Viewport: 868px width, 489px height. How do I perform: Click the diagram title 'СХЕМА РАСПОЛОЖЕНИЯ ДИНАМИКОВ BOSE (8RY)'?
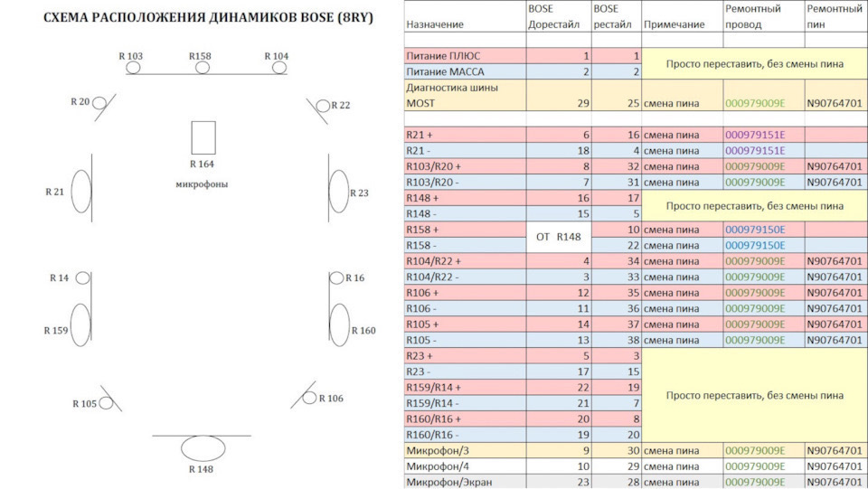(x=208, y=18)
